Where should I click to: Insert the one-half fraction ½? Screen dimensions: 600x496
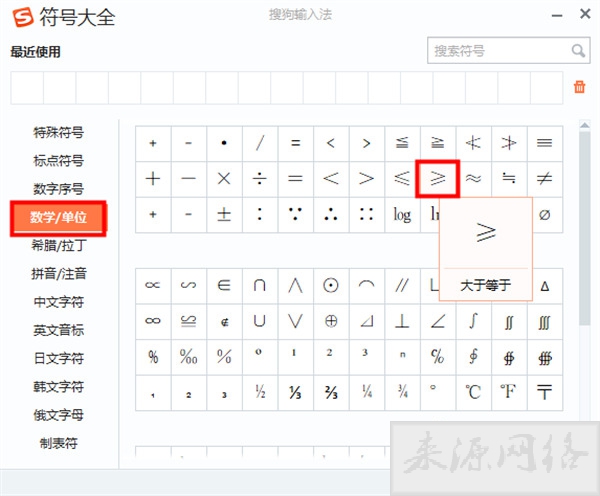point(260,393)
